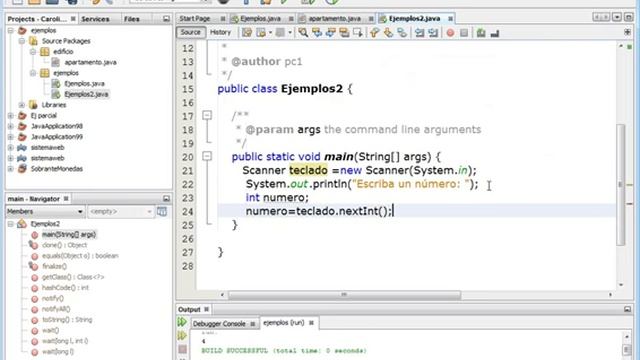This screenshot has width=640, height=360.
Task: Collapse the main method fold at line 20
Action: click(x=207, y=156)
